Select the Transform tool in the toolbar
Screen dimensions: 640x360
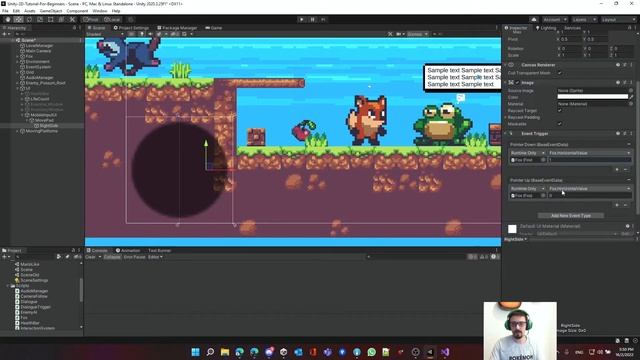[61, 19]
